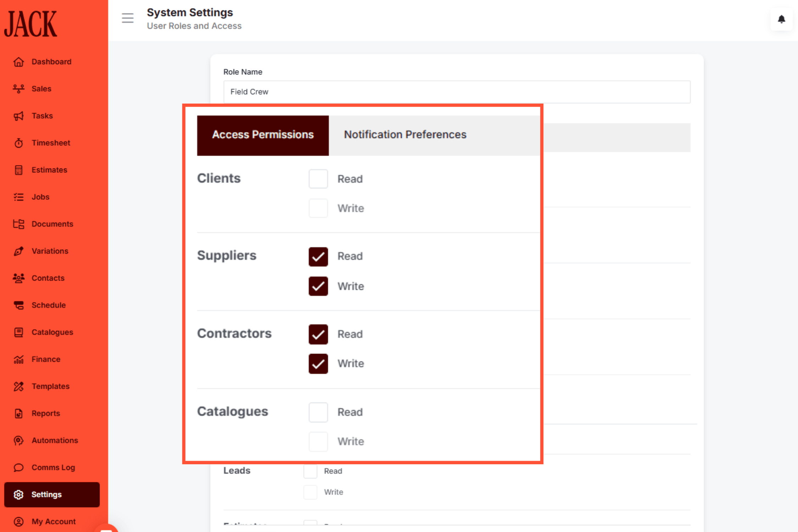Disable Write permission for Suppliers
798x532 pixels.
[x=318, y=286]
